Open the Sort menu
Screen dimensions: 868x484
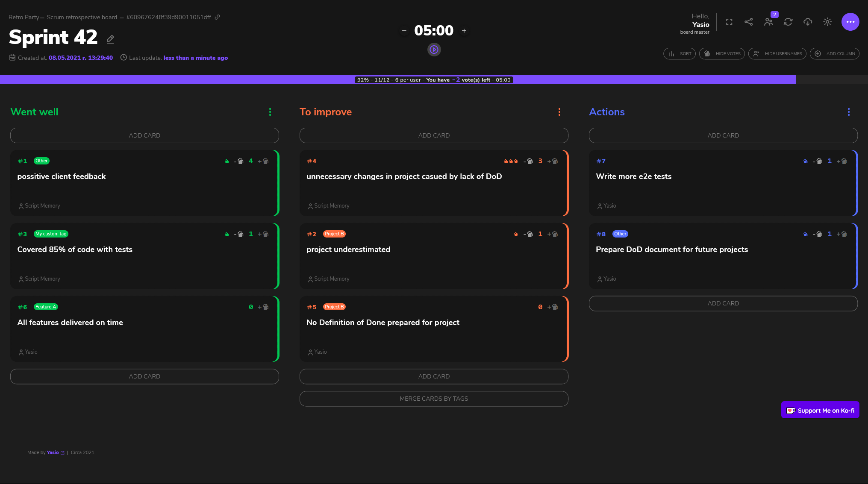(x=679, y=54)
